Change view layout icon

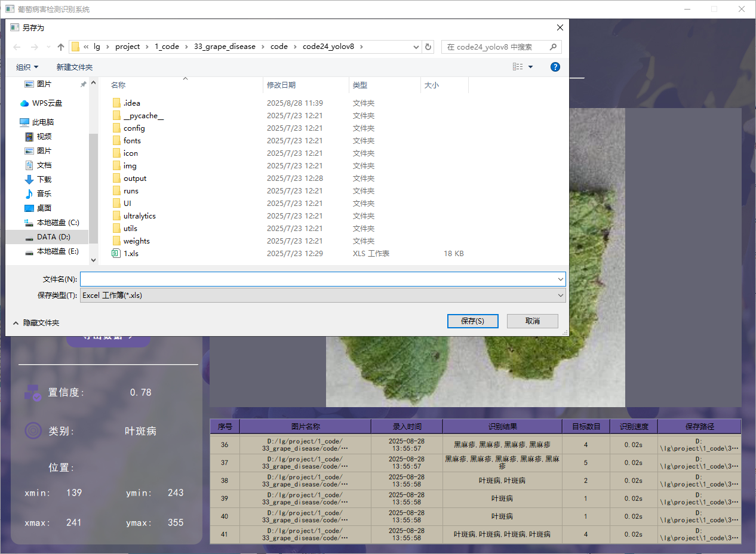pyautogui.click(x=518, y=67)
